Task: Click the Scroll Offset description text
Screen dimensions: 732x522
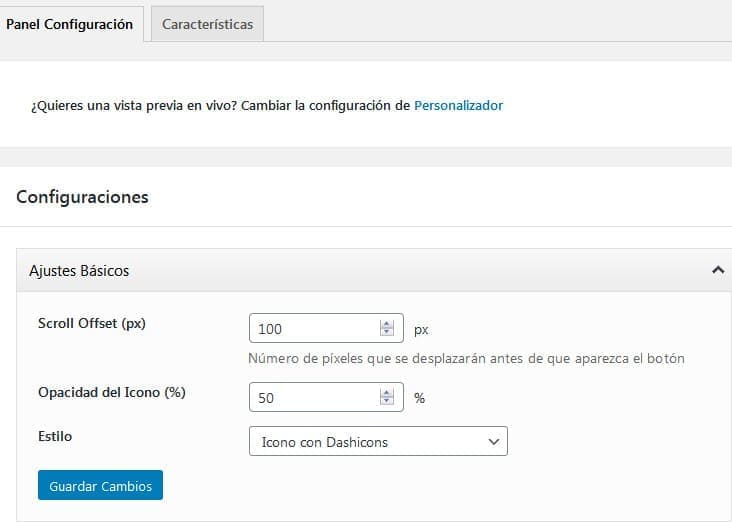Action: pyautogui.click(x=466, y=358)
